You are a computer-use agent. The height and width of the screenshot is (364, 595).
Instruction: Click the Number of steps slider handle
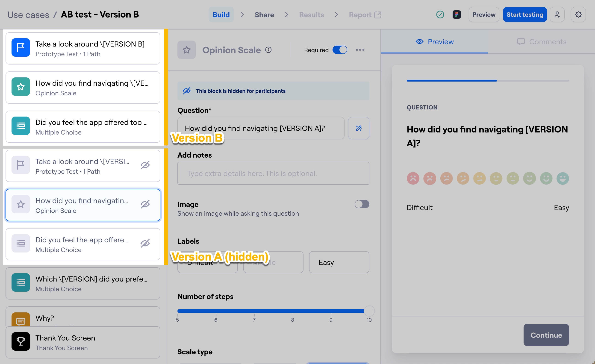(x=369, y=311)
